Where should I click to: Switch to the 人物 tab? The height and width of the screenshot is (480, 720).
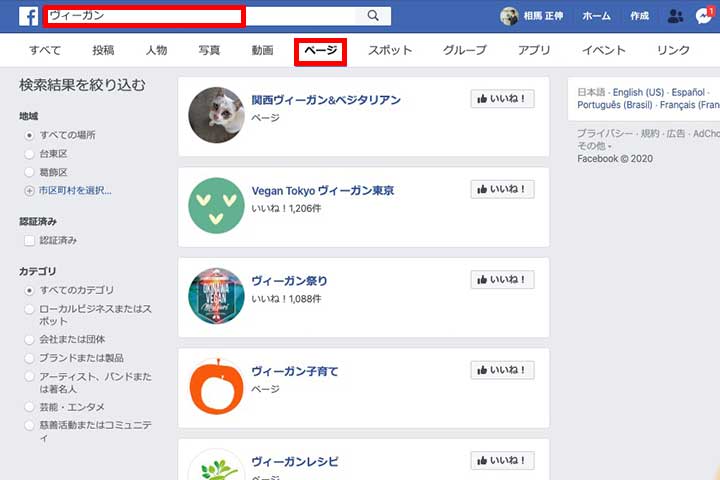(156, 50)
